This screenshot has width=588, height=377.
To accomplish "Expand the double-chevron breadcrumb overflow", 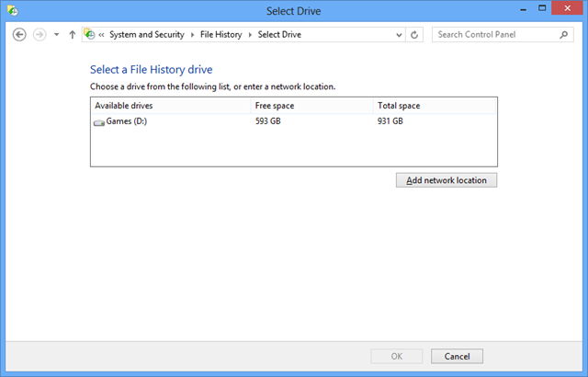I will [102, 35].
